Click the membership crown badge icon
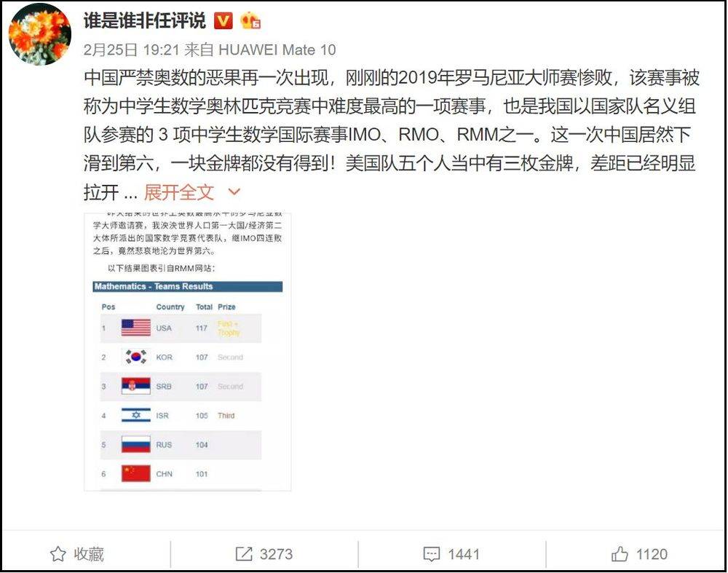 coord(250,20)
